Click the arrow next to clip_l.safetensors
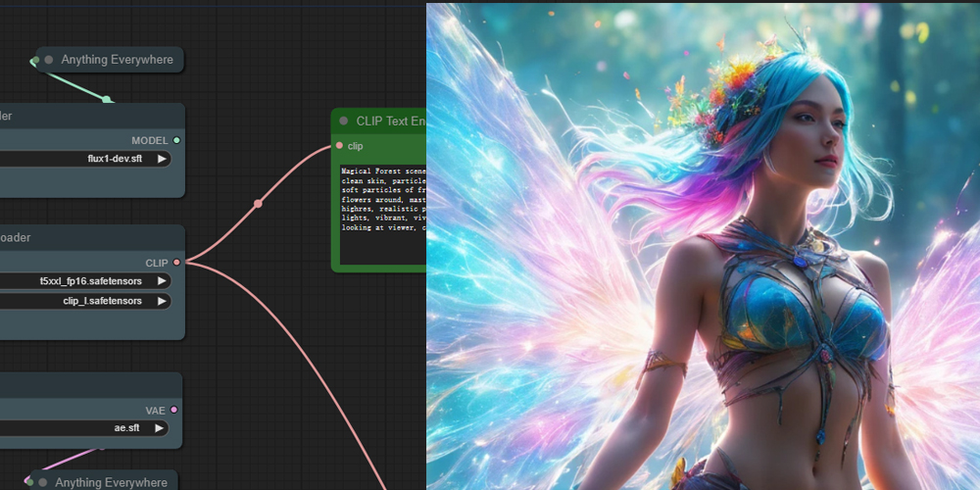This screenshot has height=490, width=980. (162, 301)
